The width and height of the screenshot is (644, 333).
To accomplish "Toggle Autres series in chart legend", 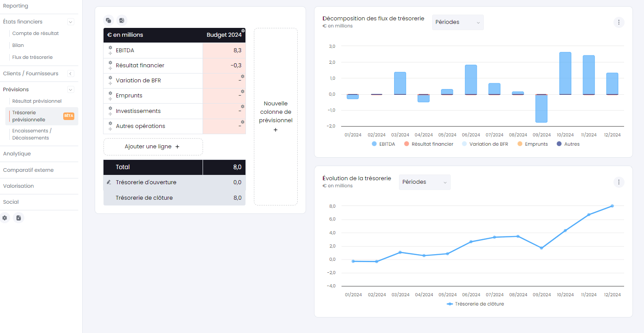I will (x=568, y=144).
